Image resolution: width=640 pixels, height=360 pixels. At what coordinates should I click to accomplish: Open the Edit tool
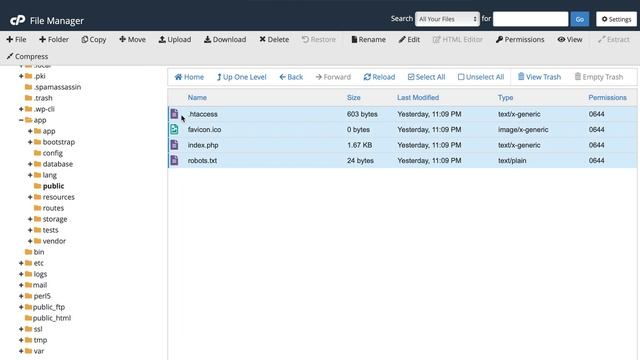[409, 40]
